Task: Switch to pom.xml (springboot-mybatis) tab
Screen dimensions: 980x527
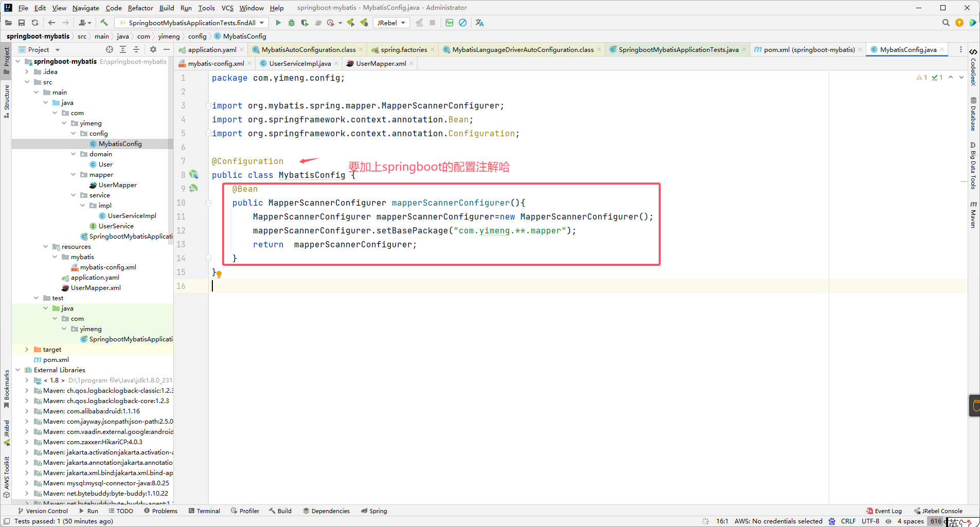Action: (809, 49)
